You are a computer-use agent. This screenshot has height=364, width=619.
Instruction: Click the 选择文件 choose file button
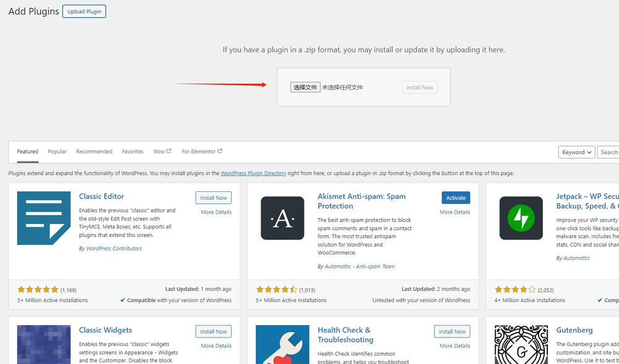305,87
